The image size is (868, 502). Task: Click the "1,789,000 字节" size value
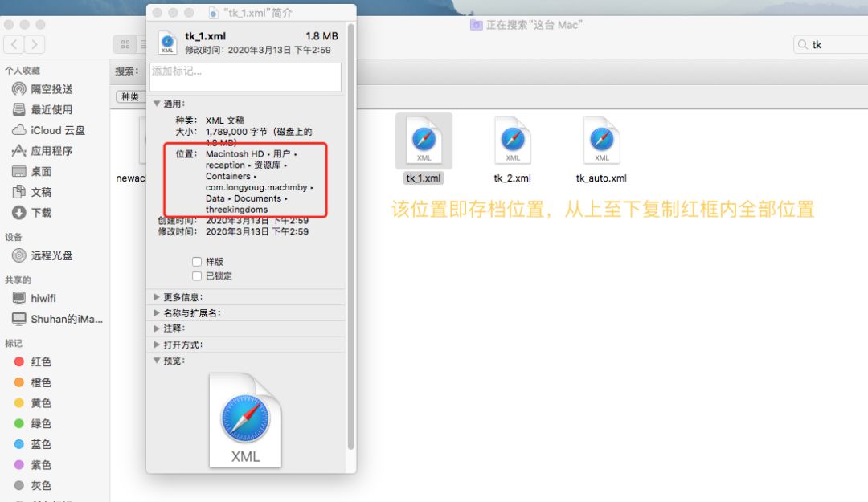pyautogui.click(x=236, y=132)
